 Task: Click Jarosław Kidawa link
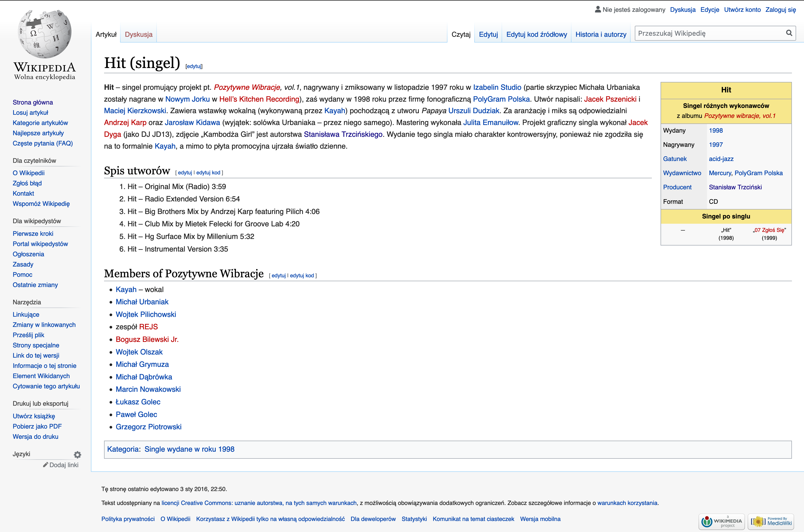(x=192, y=122)
